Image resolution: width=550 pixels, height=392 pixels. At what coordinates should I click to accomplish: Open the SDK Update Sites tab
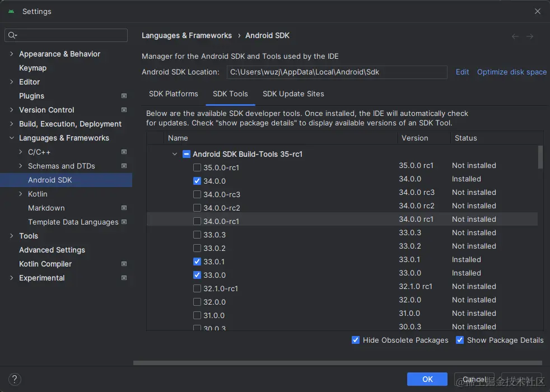pos(293,94)
